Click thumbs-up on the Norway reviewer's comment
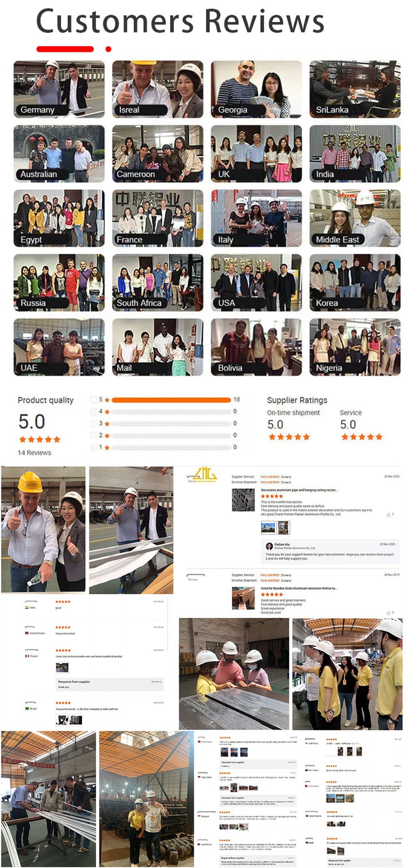This screenshot has width=405, height=868. (388, 613)
